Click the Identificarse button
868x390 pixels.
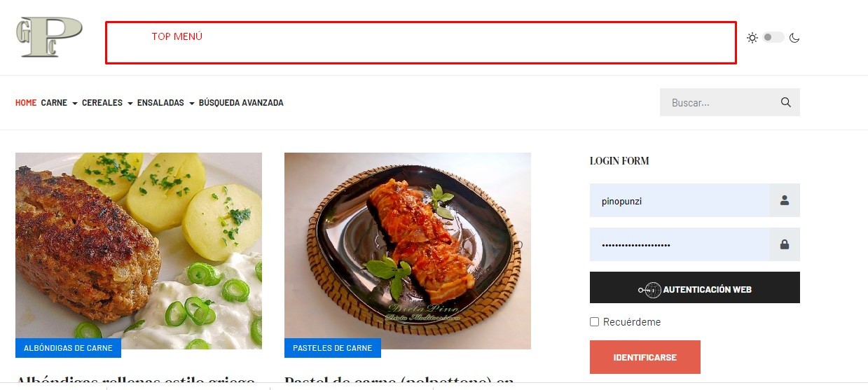click(x=645, y=357)
